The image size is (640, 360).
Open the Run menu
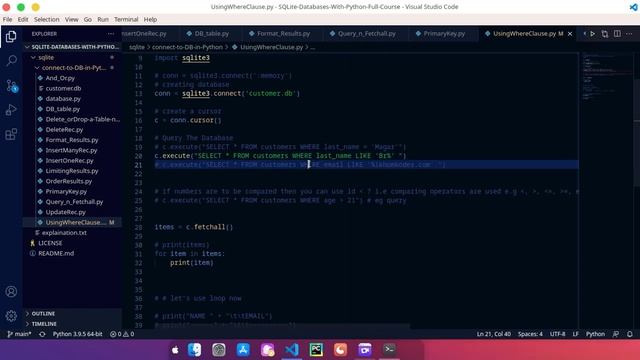103,19
